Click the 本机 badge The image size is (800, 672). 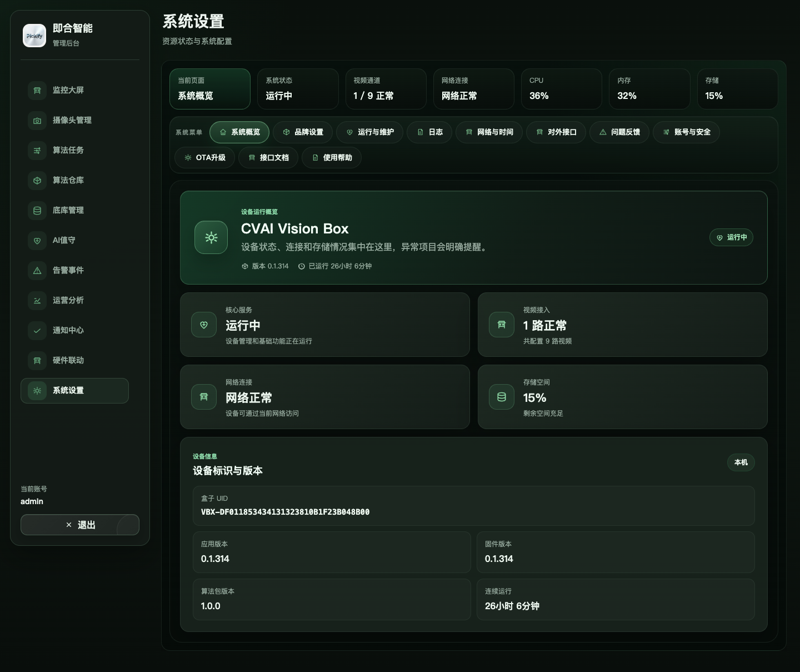[741, 462]
